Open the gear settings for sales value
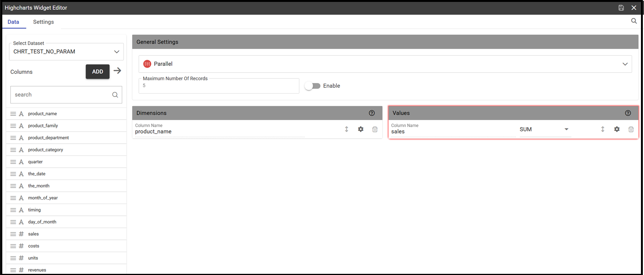This screenshot has width=644, height=275. pos(617,129)
